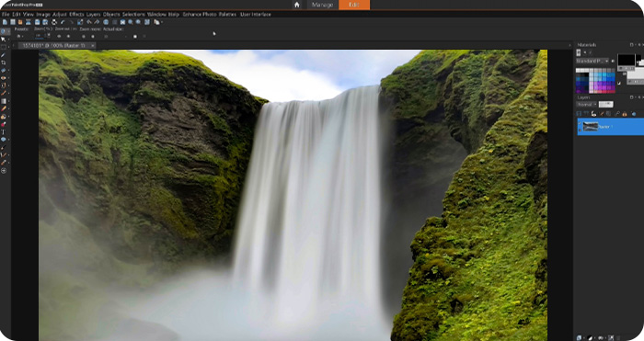Click the zoom percent field in options
The image size is (644, 341).
(40, 36)
